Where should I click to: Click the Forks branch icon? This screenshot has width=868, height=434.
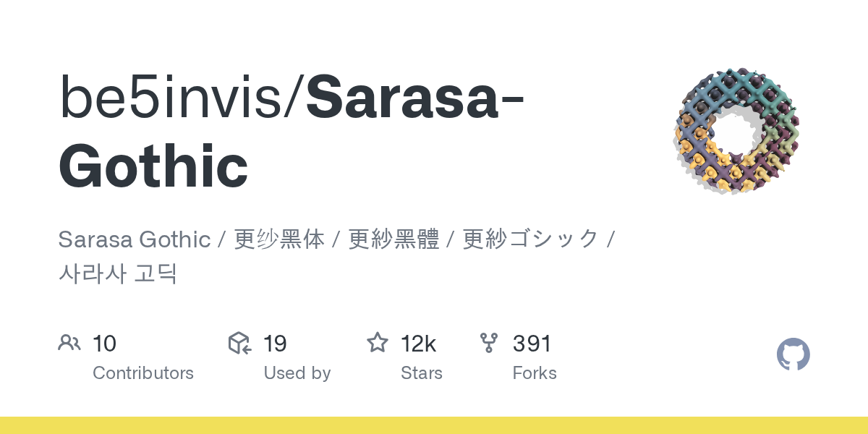point(489,343)
